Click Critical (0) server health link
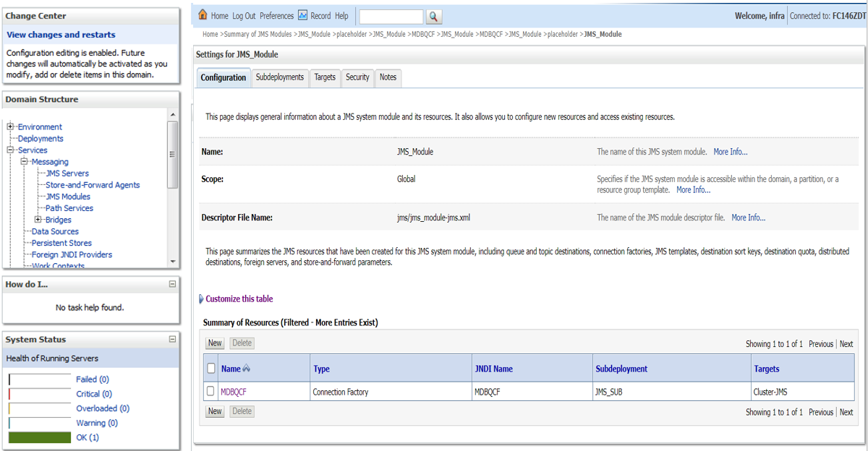Viewport: 868px width, 451px height. [94, 394]
